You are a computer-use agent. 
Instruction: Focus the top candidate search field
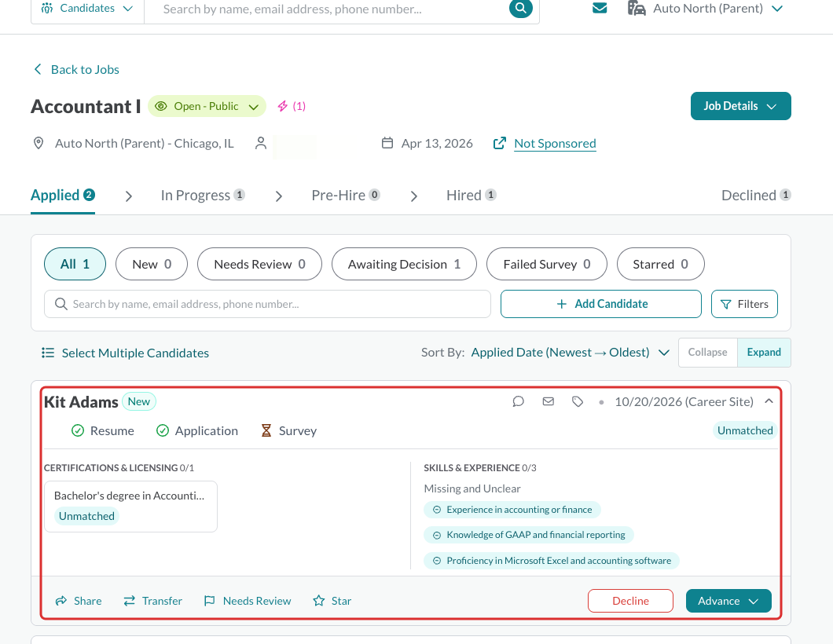pyautogui.click(x=327, y=9)
